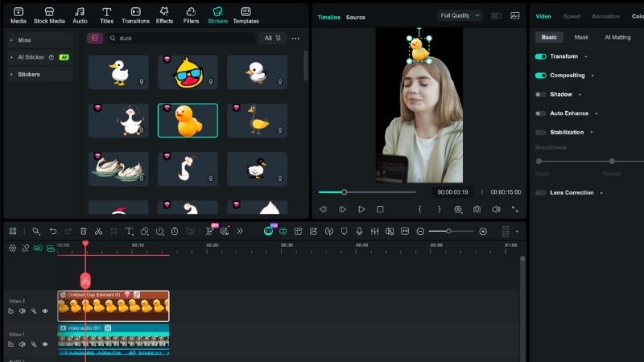Take a snapshot with the camera icon

(x=477, y=209)
